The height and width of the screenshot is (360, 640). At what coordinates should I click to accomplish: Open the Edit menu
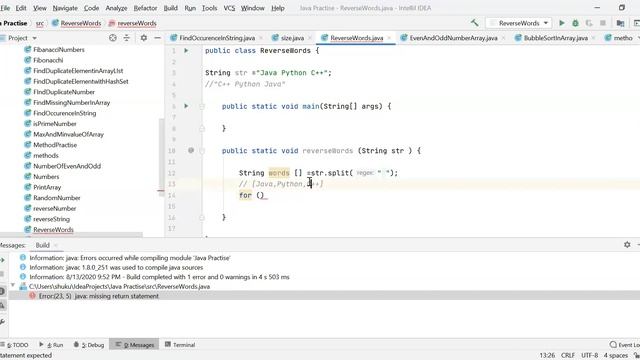(x=21, y=8)
